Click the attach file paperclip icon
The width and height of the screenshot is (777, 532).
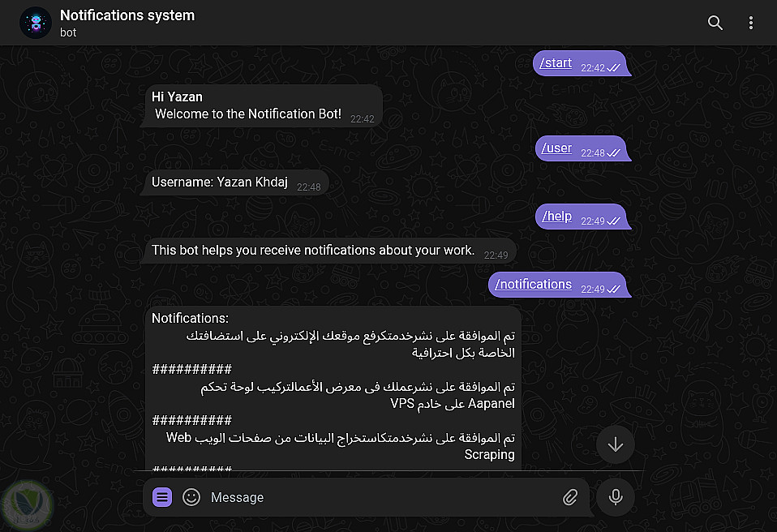570,497
